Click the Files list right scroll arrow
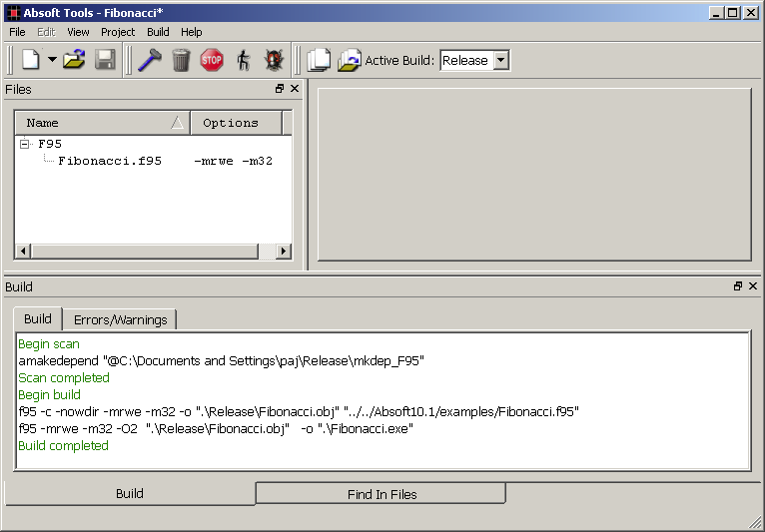This screenshot has width=765, height=532. (284, 252)
